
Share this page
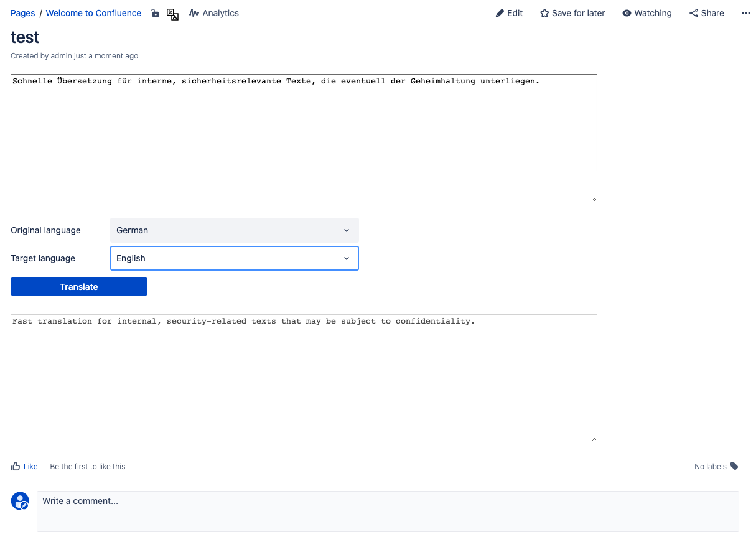[706, 13]
